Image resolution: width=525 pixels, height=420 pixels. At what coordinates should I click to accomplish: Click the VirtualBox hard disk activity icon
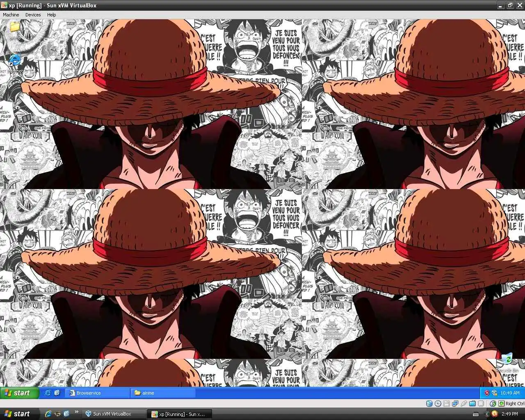coord(429,404)
